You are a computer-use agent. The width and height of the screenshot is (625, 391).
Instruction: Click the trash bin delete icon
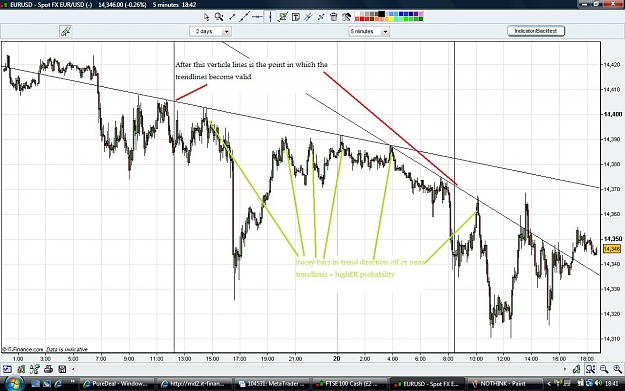click(334, 17)
